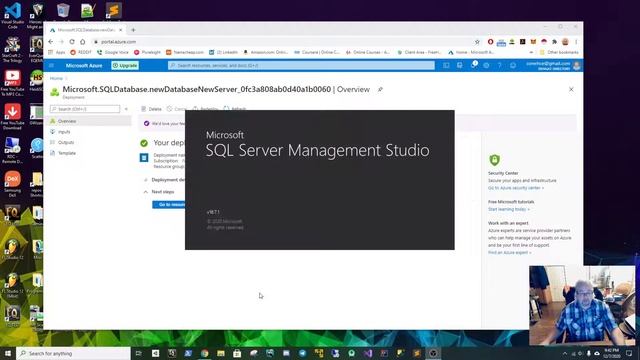
Task: Open the Azure notifications bell
Action: click(473, 65)
